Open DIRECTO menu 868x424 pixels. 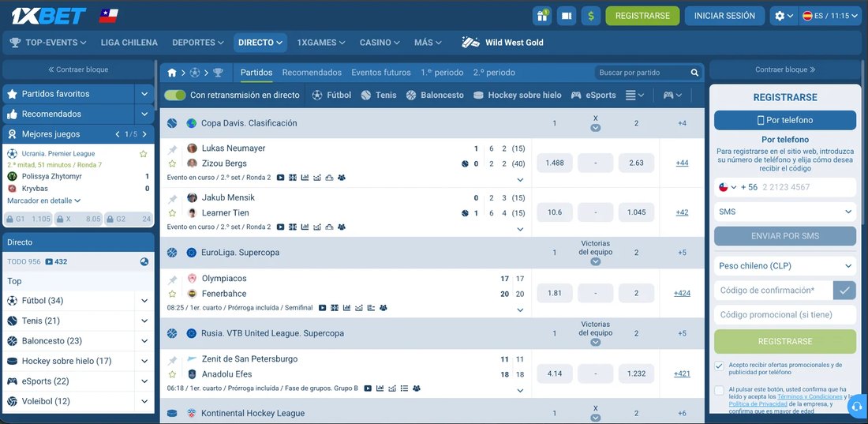[x=260, y=42]
